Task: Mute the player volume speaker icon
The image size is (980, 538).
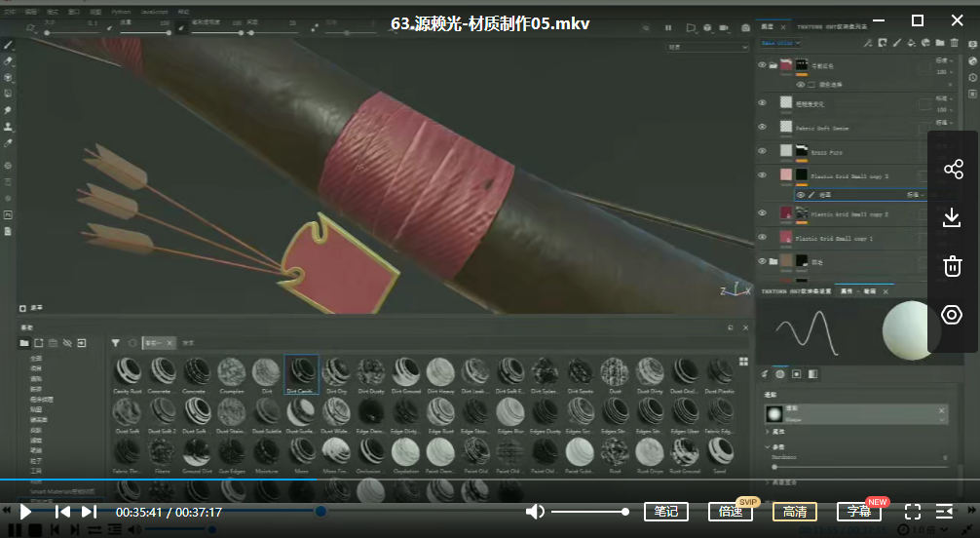Action: (x=535, y=512)
